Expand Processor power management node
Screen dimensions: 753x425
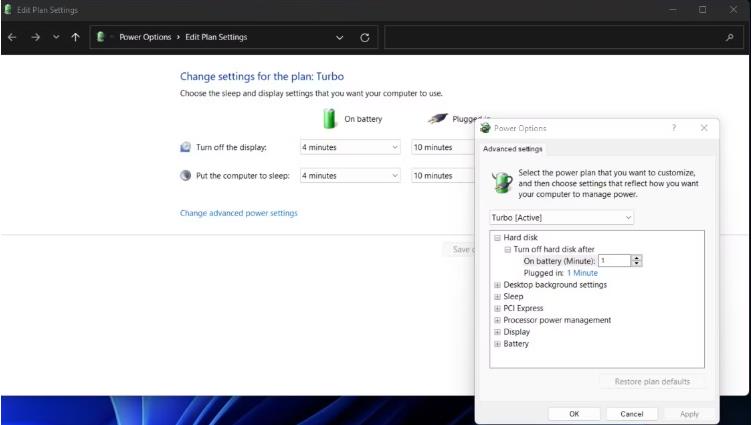pyautogui.click(x=498, y=320)
